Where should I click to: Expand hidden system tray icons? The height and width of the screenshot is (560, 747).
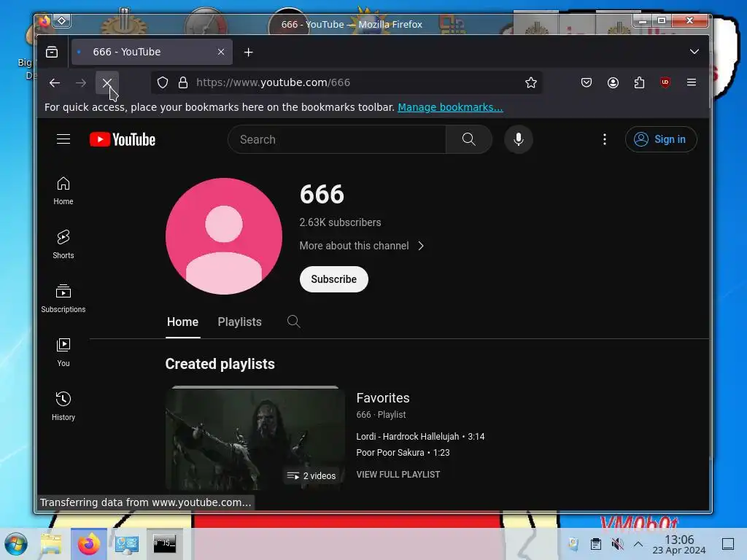[x=638, y=544]
